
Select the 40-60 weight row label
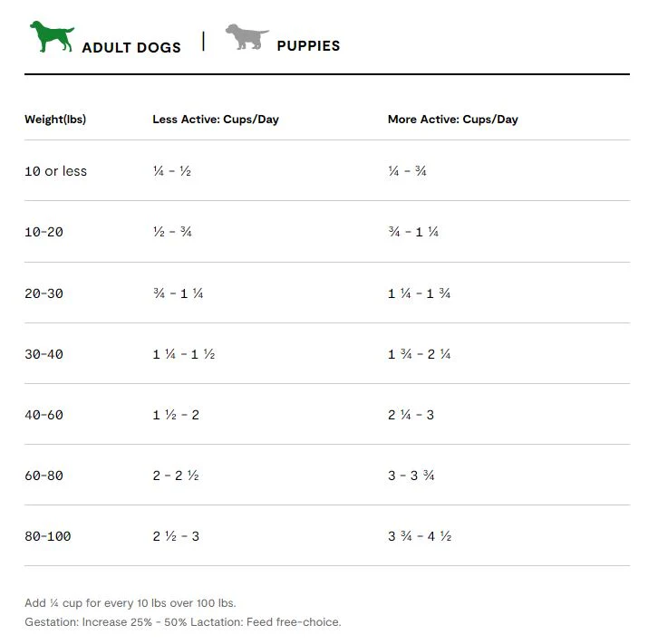[44, 415]
